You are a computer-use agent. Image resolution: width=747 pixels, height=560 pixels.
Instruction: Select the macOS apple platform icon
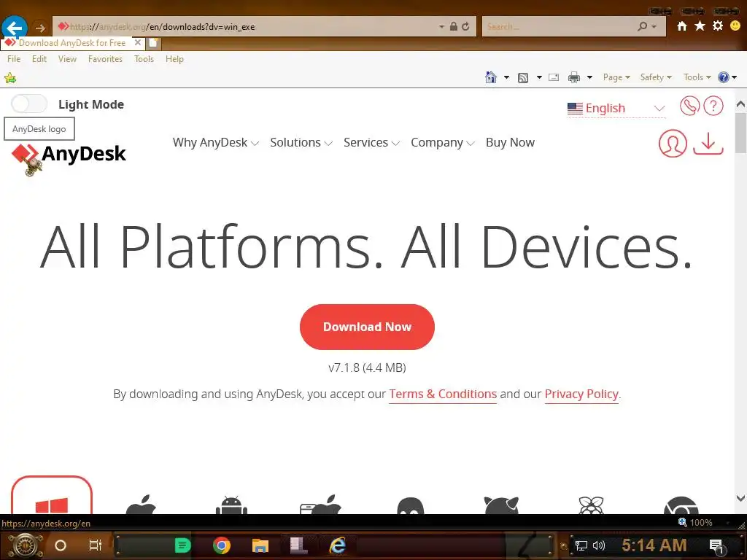pyautogui.click(x=141, y=505)
